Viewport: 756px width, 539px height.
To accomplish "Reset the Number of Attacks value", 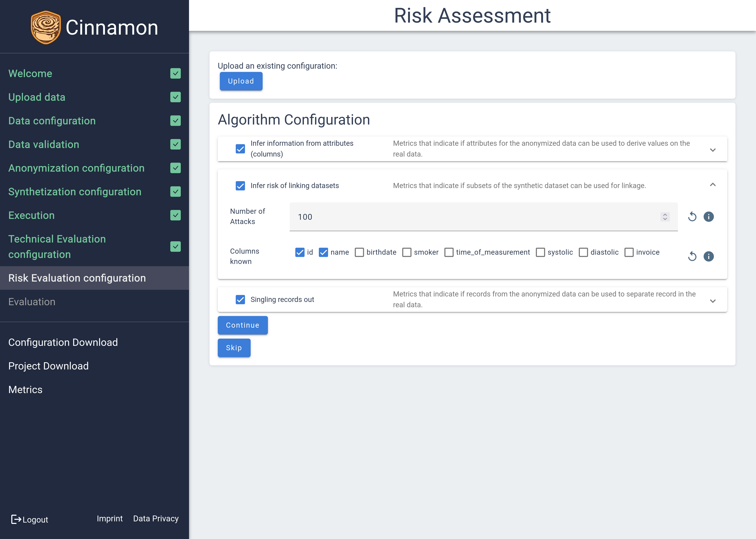I will tap(692, 217).
